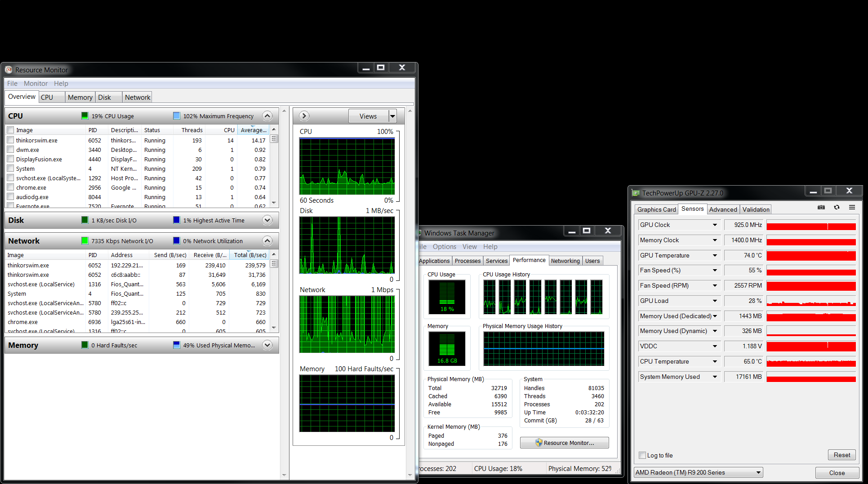Expand the Disk section chevron

pos(267,220)
